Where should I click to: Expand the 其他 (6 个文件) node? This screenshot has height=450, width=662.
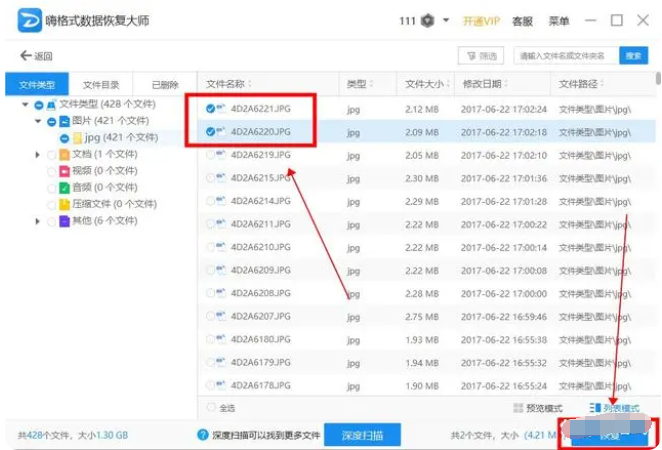point(38,221)
